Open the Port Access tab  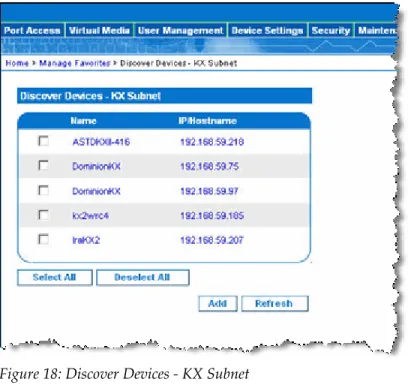[x=32, y=31]
